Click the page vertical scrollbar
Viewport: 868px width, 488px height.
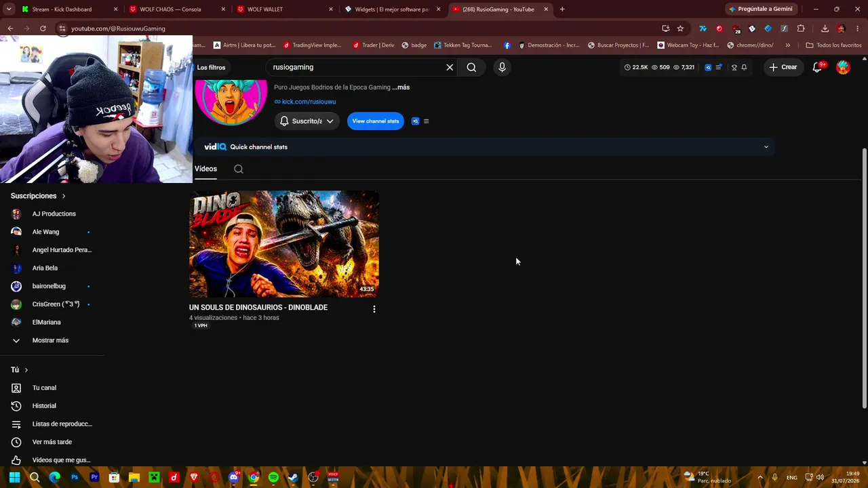(864, 278)
